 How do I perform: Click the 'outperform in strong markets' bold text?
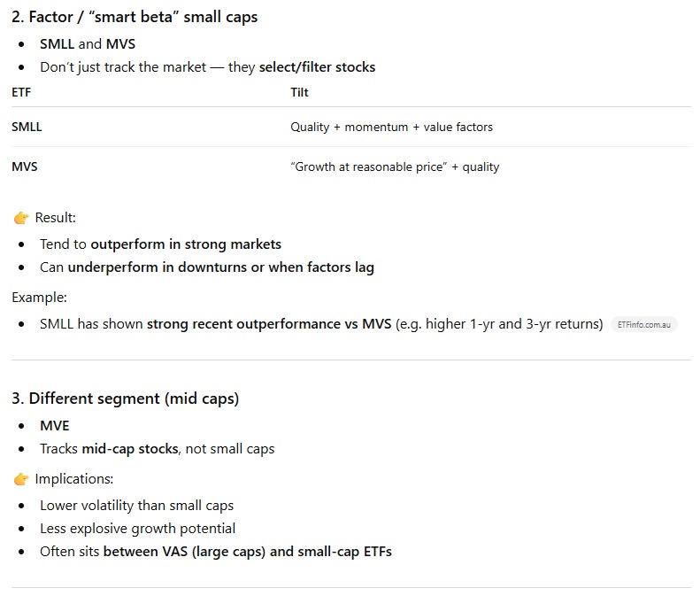click(186, 244)
